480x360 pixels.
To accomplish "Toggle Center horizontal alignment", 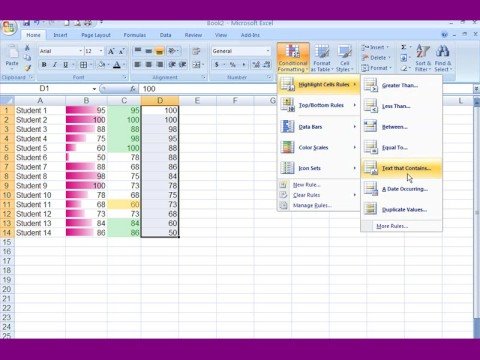I will [149, 65].
